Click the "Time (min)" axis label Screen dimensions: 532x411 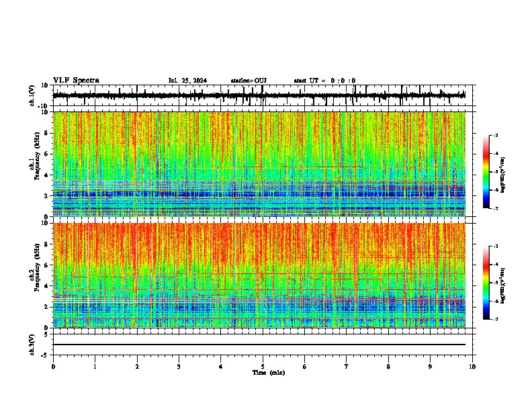click(x=269, y=373)
